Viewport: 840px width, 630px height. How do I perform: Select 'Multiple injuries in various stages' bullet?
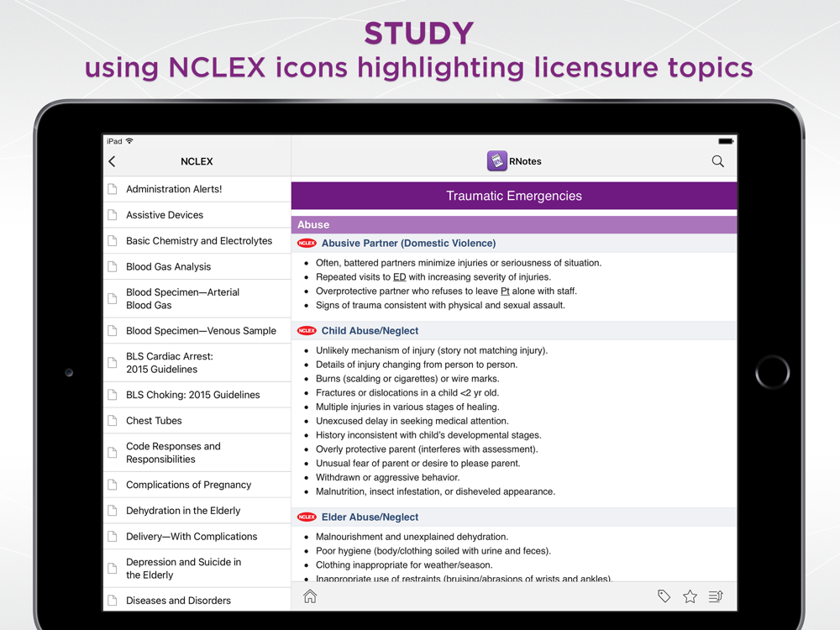tap(407, 407)
